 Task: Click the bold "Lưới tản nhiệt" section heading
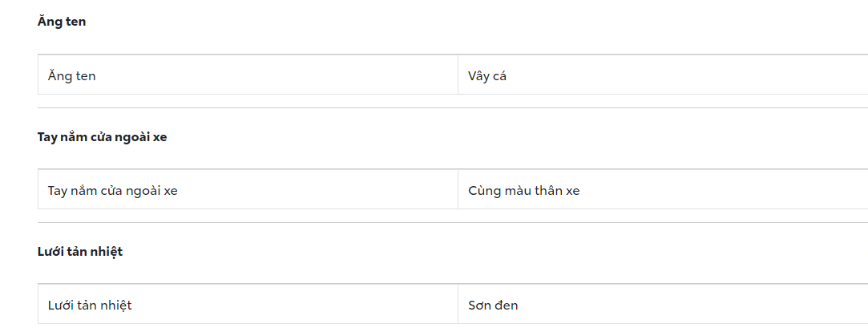[x=80, y=251]
